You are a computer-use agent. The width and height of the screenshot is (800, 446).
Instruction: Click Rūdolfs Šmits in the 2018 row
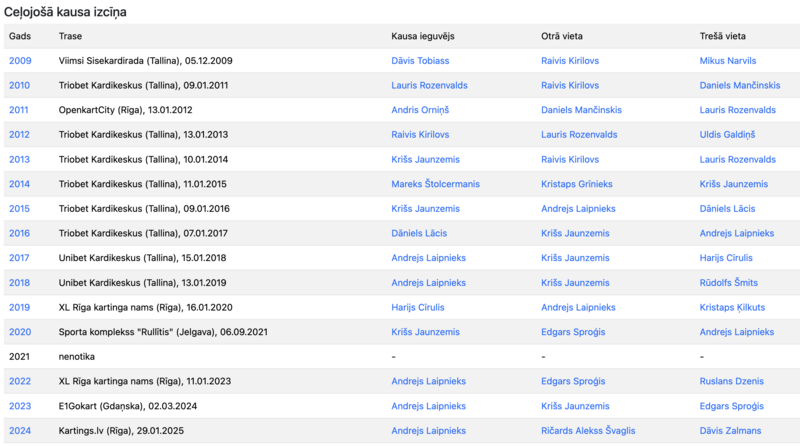click(729, 283)
